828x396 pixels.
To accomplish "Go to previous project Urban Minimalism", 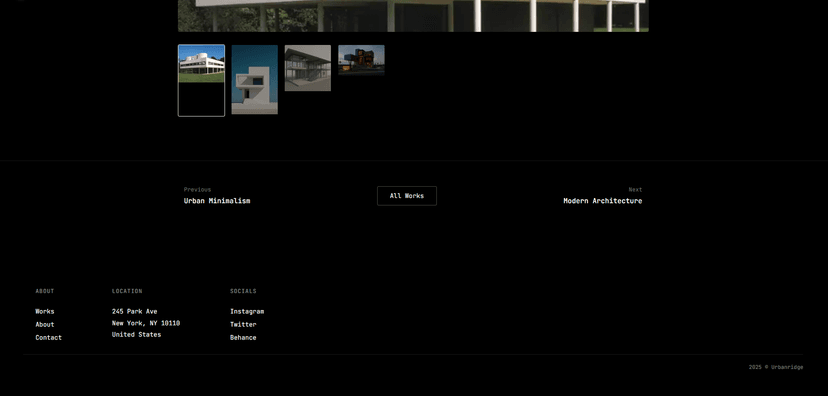I will coord(217,201).
